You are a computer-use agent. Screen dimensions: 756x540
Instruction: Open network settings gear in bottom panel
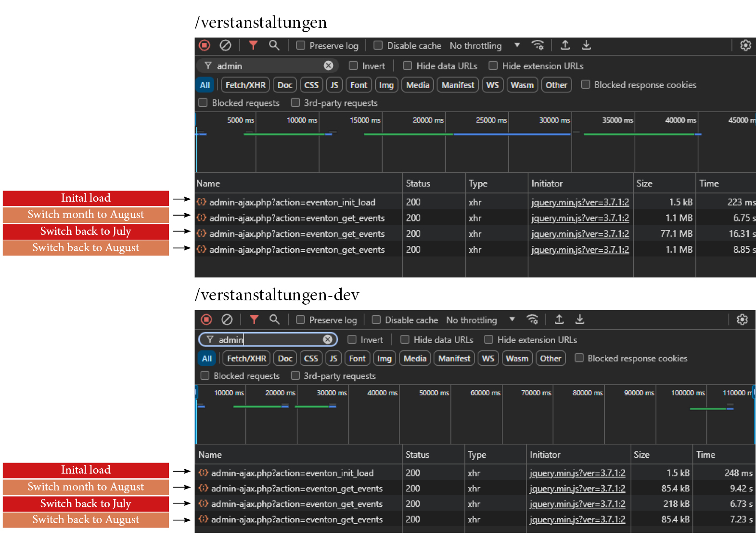743,320
